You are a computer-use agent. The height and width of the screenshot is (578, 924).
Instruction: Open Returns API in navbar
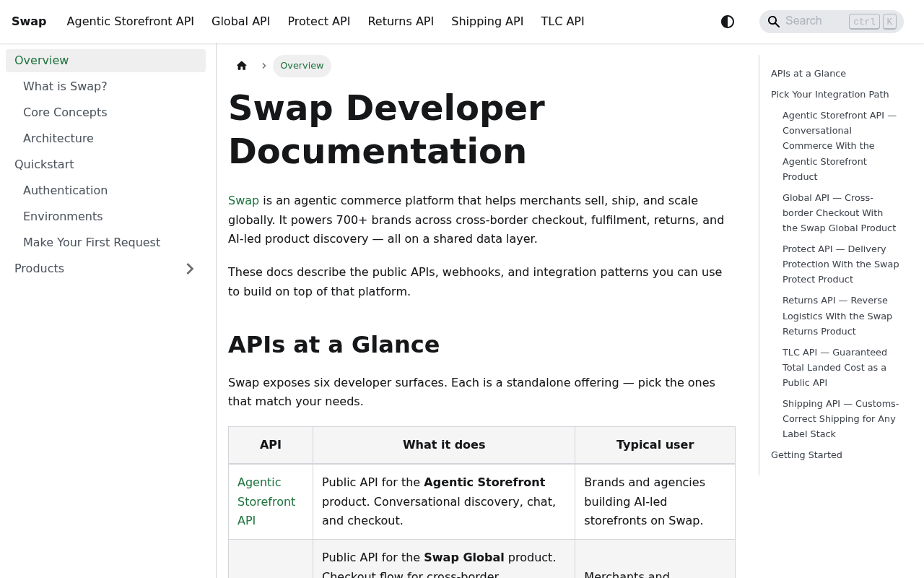[x=401, y=22]
